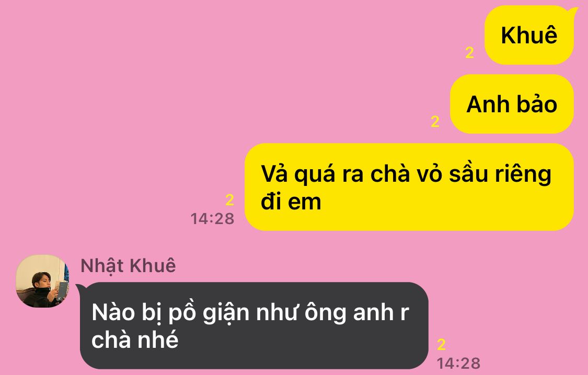Click the "Nào bị pồ giận" text

170,312
